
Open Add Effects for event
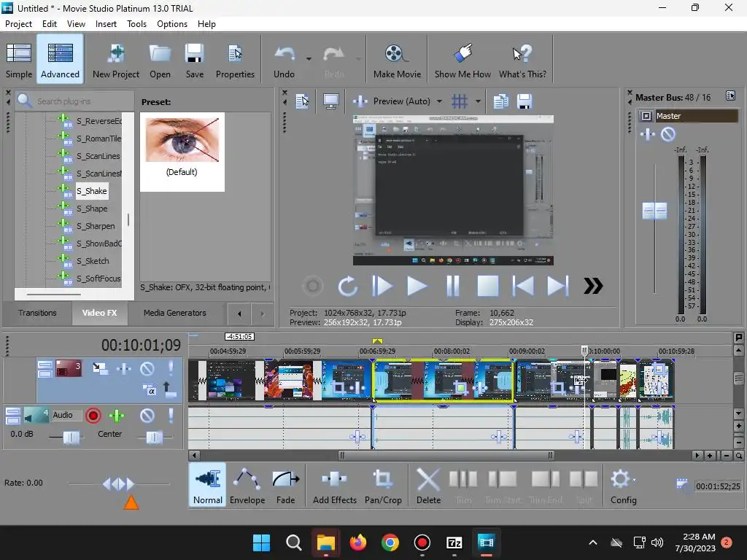point(334,485)
